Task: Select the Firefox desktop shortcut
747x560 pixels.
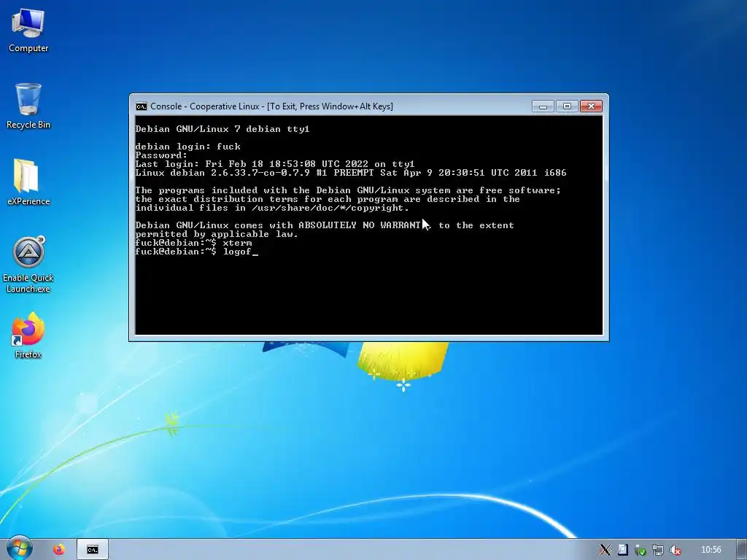Action: point(28,335)
